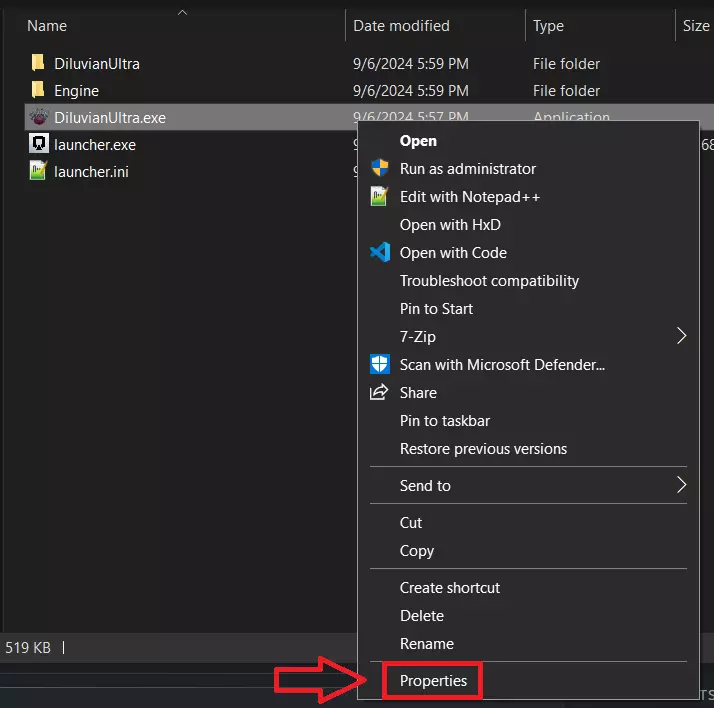Viewport: 714px width, 708px height.
Task: Sort by the Size column header
Action: coord(696,26)
